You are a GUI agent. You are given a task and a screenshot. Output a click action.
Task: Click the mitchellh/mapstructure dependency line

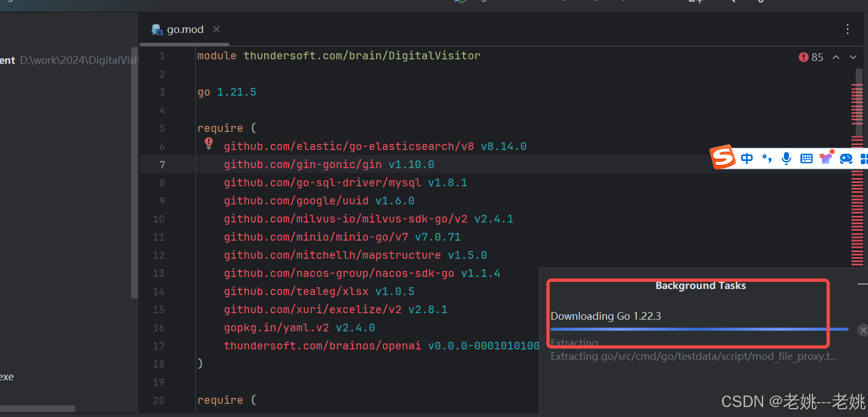(x=355, y=255)
